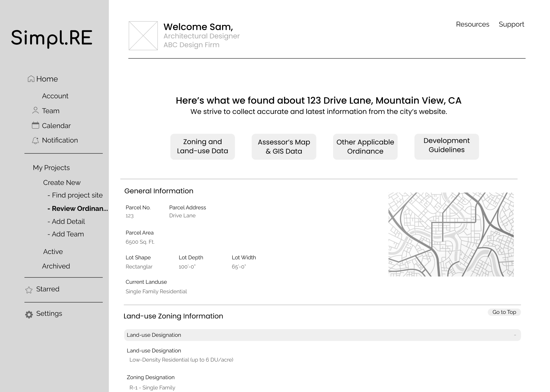Open the Support menu

(511, 24)
